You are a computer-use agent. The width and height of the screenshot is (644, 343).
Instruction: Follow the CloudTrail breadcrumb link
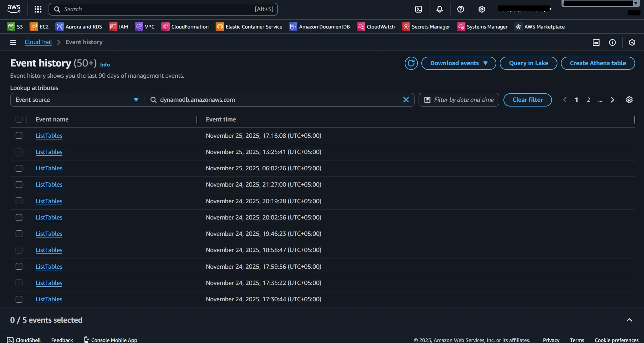tap(38, 42)
